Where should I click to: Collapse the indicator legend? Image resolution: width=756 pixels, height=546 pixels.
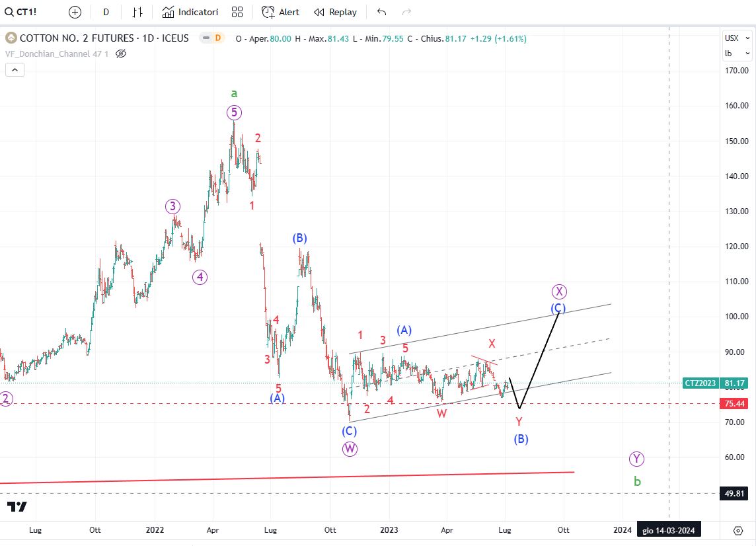click(15, 70)
